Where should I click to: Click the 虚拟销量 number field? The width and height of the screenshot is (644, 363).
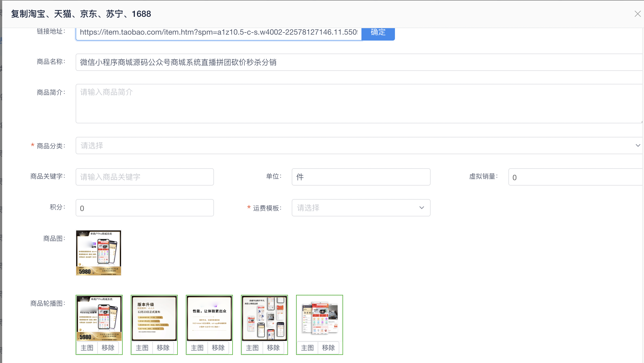(x=575, y=177)
